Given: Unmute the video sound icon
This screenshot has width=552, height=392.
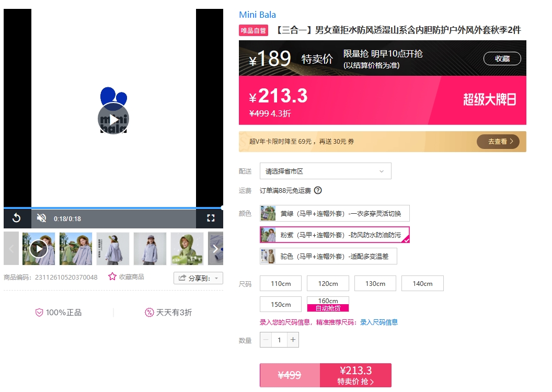Looking at the screenshot, I should pyautogui.click(x=41, y=218).
